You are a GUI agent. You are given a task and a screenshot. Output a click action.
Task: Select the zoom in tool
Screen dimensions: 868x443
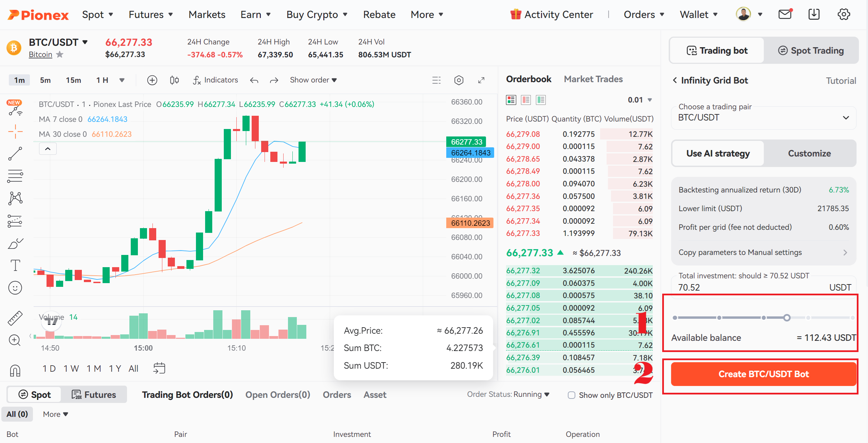tap(15, 340)
